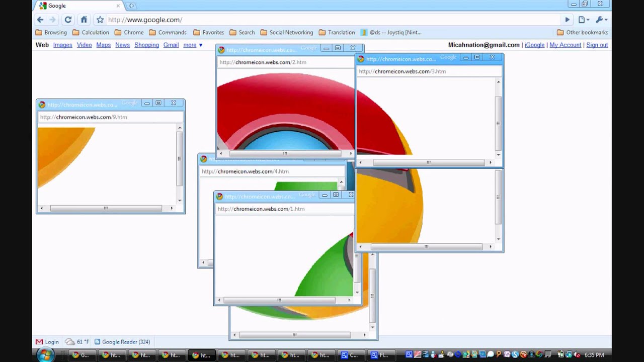644x362 pixels.
Task: Click the Images link
Action: (x=63, y=45)
